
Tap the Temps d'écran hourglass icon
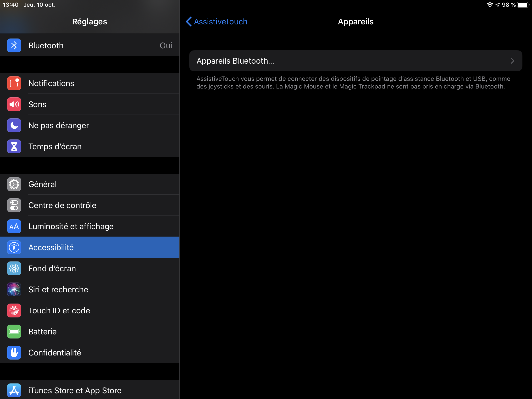[14, 146]
